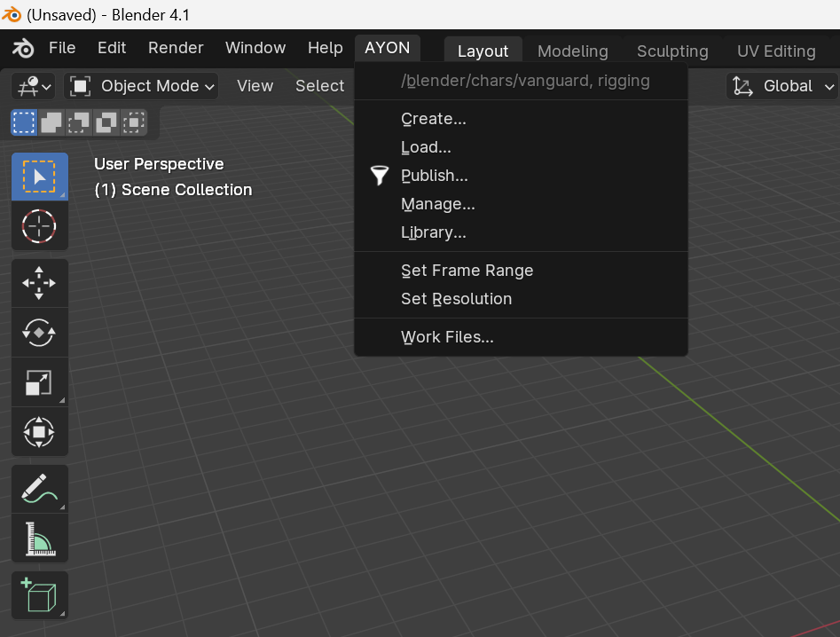Choose Manage... in the AYON menu

click(x=521, y=203)
